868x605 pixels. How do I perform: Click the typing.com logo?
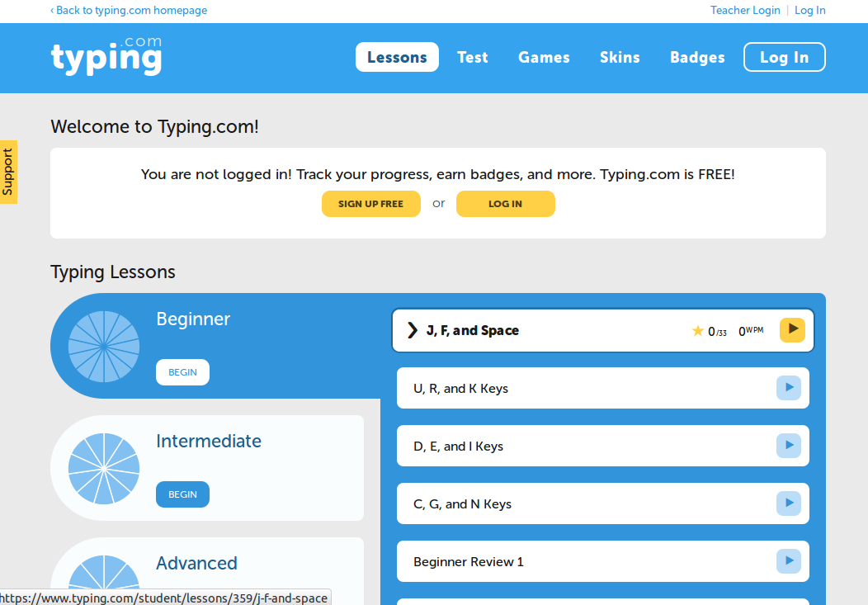coord(106,55)
